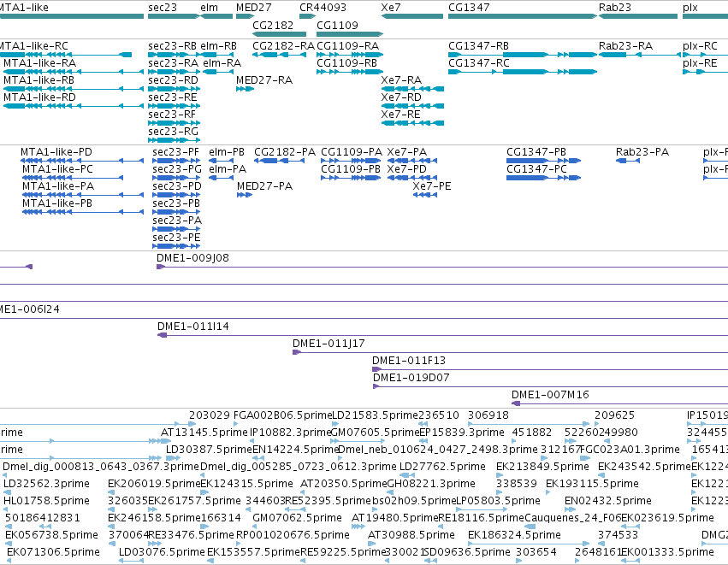
Task: Select transcript CG1347-RB
Action: pyautogui.click(x=523, y=55)
